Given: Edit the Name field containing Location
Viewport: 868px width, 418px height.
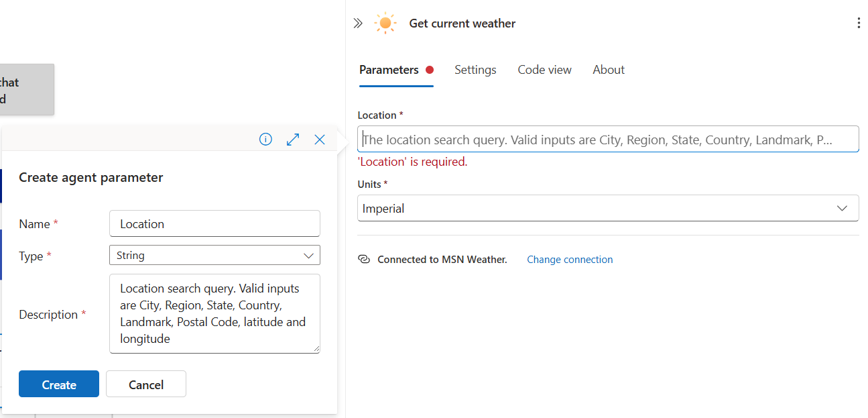Looking at the screenshot, I should (214, 223).
